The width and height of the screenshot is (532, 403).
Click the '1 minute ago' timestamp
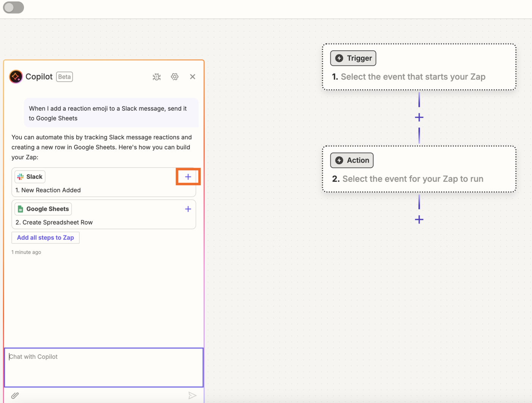(26, 252)
